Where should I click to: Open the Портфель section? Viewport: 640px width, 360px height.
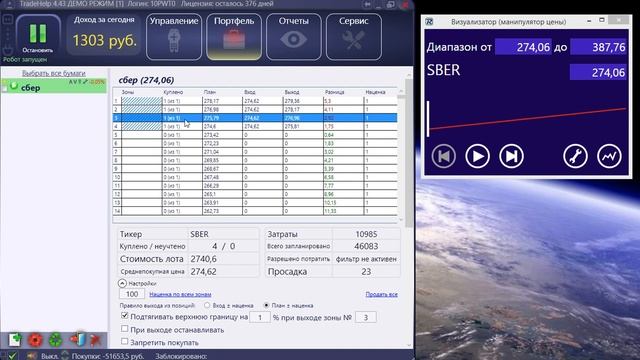click(x=234, y=37)
